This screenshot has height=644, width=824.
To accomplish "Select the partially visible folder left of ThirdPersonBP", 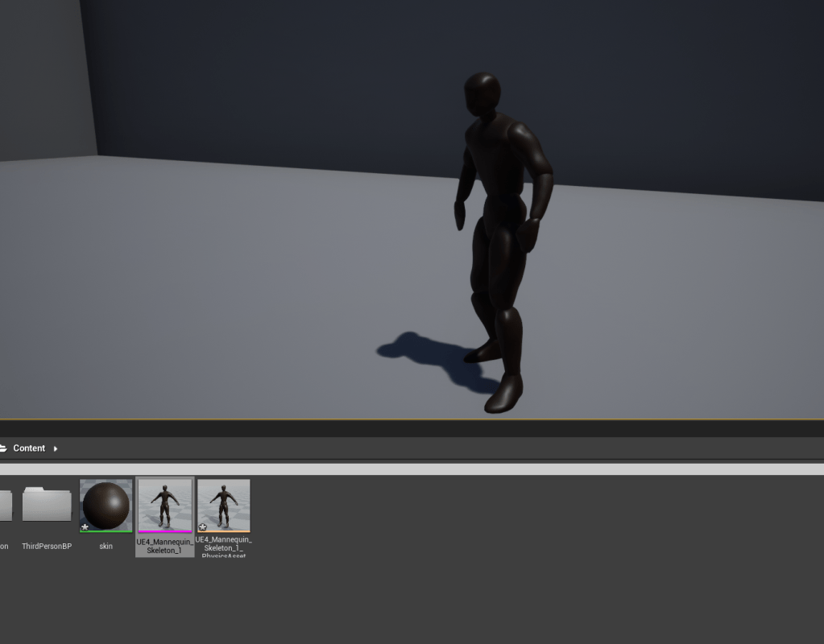I will pos(5,506).
